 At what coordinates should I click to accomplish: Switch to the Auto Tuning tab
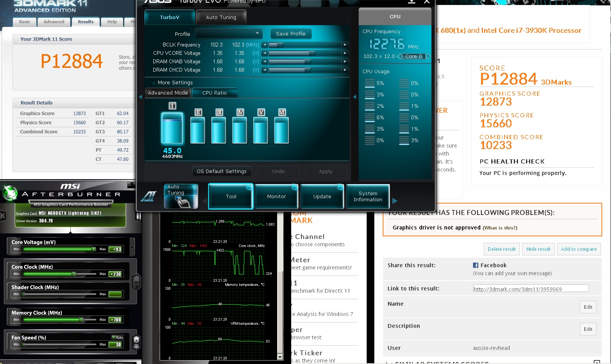[221, 17]
